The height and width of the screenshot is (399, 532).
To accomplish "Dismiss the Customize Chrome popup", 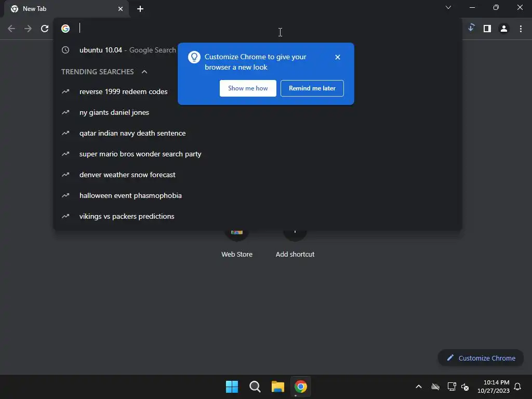I will tap(337, 57).
